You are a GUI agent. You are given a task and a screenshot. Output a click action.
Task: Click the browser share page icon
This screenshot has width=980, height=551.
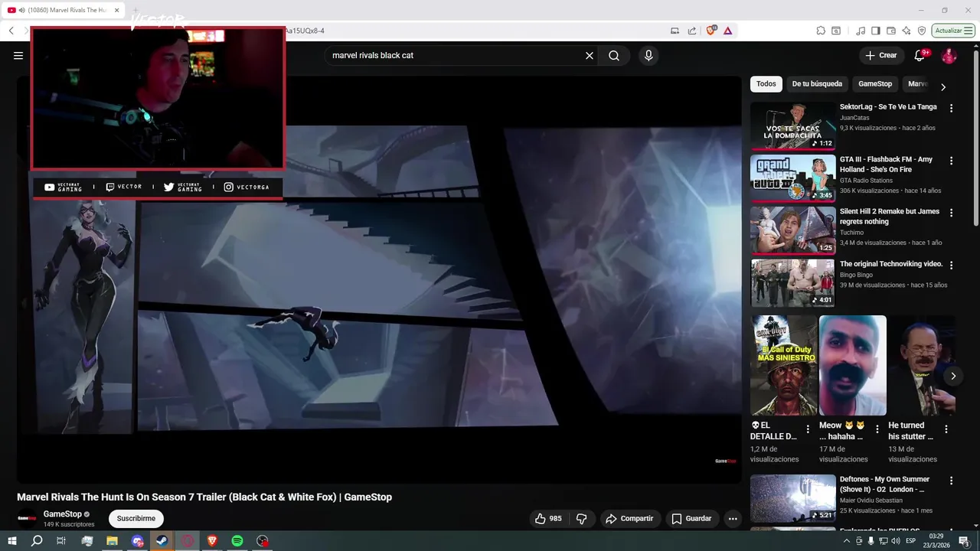click(x=692, y=31)
